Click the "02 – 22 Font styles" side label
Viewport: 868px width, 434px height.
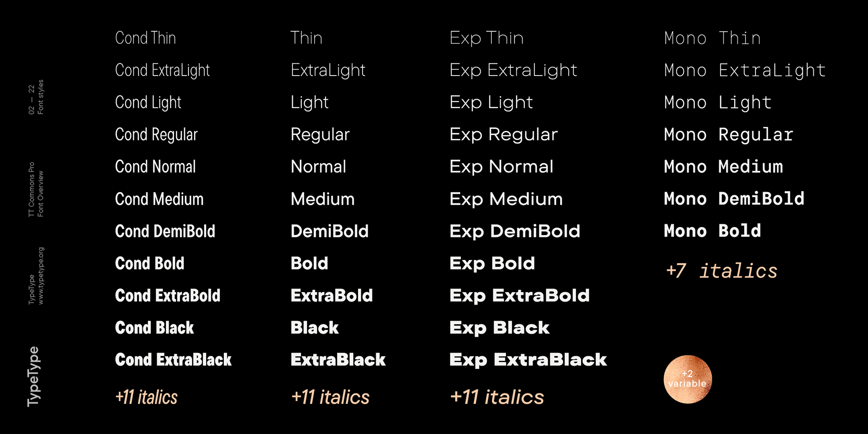coord(36,97)
